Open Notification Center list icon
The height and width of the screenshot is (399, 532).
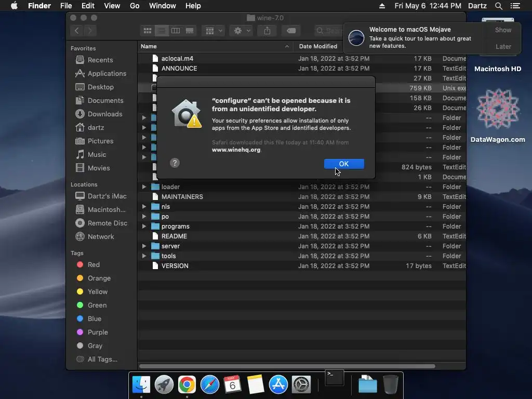pos(515,6)
